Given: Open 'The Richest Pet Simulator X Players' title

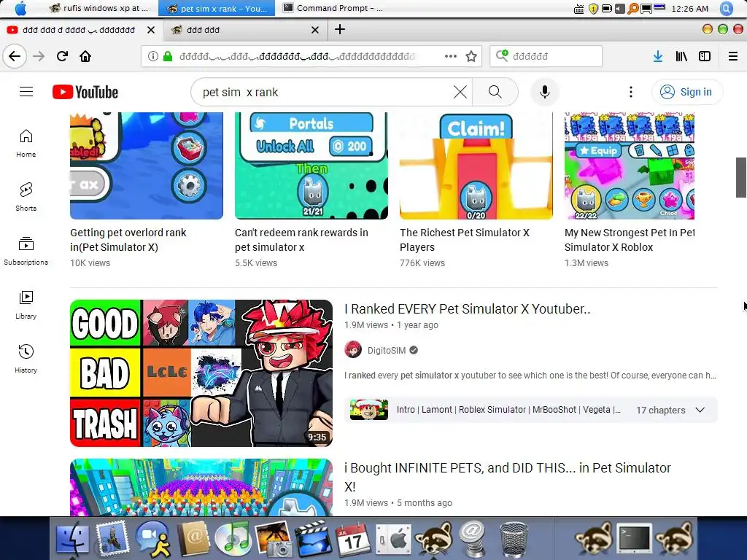Looking at the screenshot, I should 465,239.
